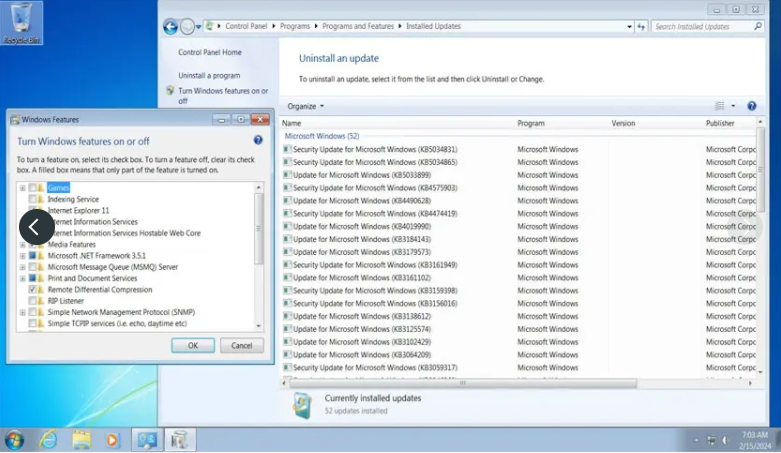Screen dimensions: 781x453
Task: Enable Simple TCPIP services checkbox
Action: 32,323
